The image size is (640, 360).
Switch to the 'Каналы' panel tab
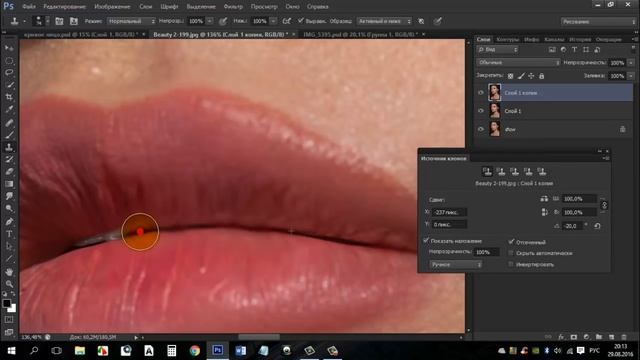pyautogui.click(x=553, y=39)
